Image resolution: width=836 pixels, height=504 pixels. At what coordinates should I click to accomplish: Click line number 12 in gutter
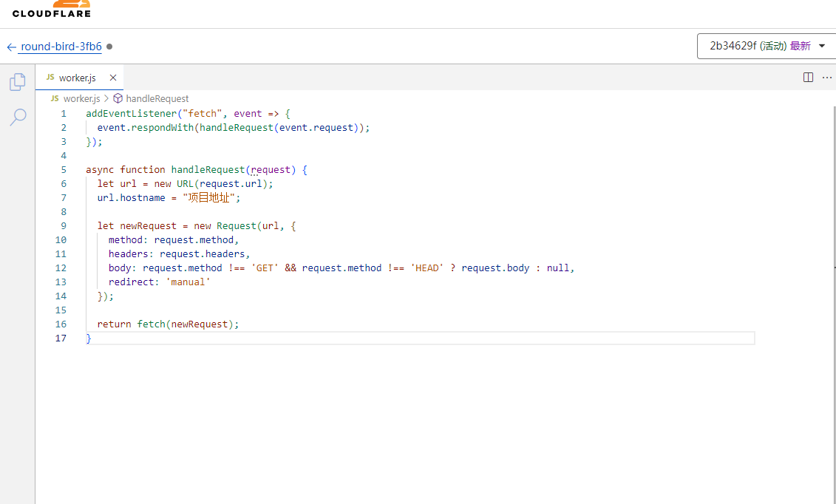[61, 268]
